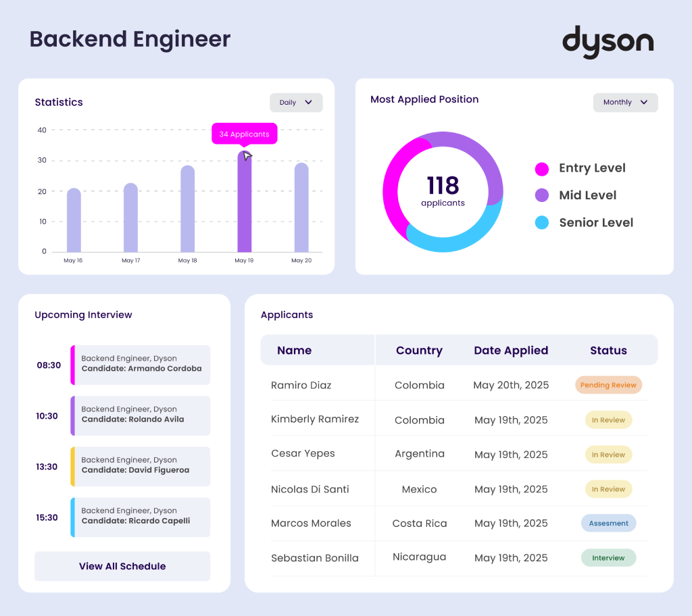The height and width of the screenshot is (616, 692).
Task: Open the 15:30 Ricardo Capelli interview
Action: tap(141, 517)
